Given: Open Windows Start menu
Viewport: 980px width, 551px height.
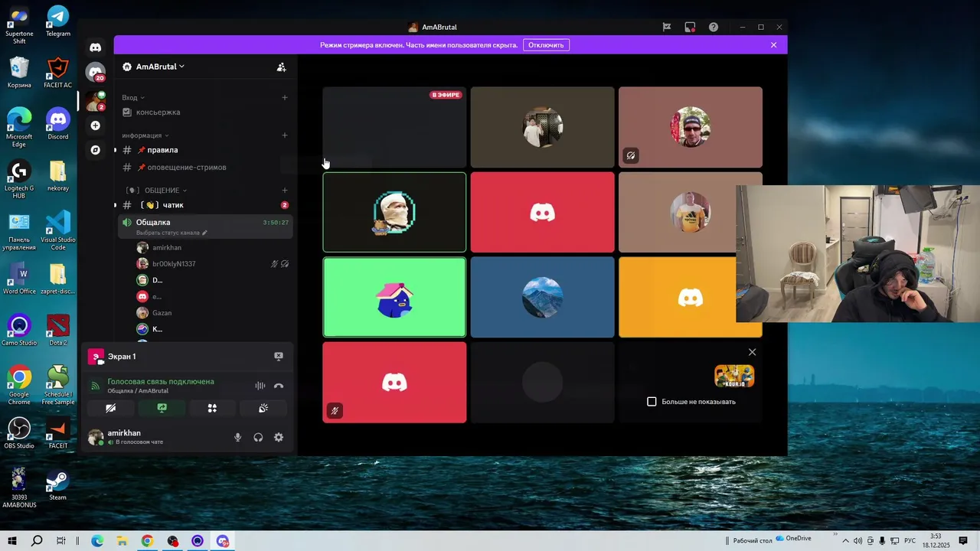Looking at the screenshot, I should click(12, 541).
